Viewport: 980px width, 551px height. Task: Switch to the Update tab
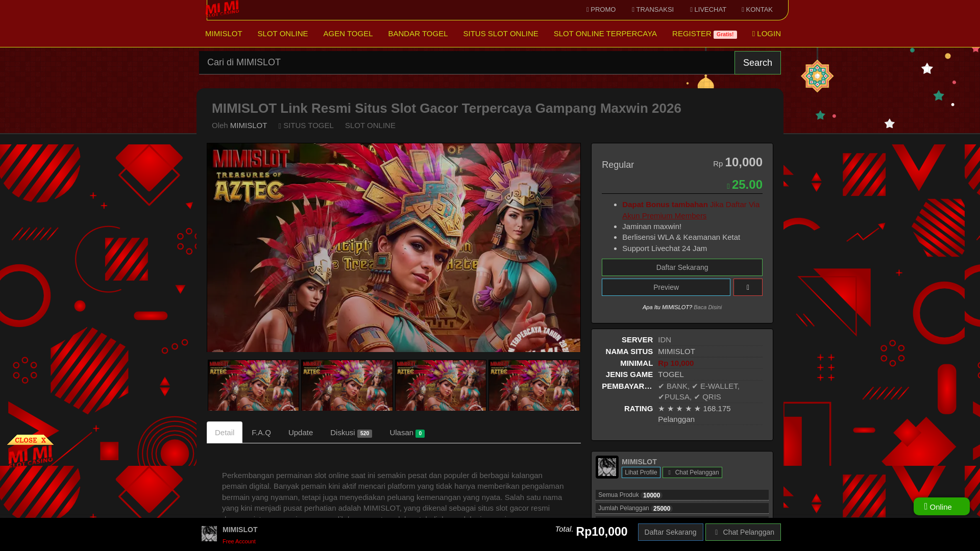pos(301,433)
